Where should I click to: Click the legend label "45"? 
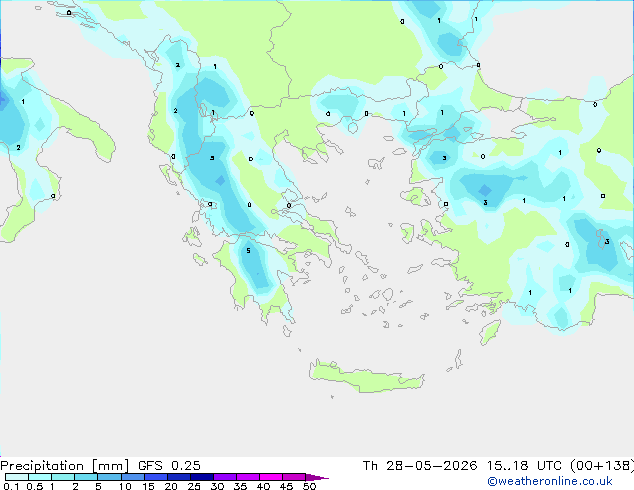tap(286, 486)
